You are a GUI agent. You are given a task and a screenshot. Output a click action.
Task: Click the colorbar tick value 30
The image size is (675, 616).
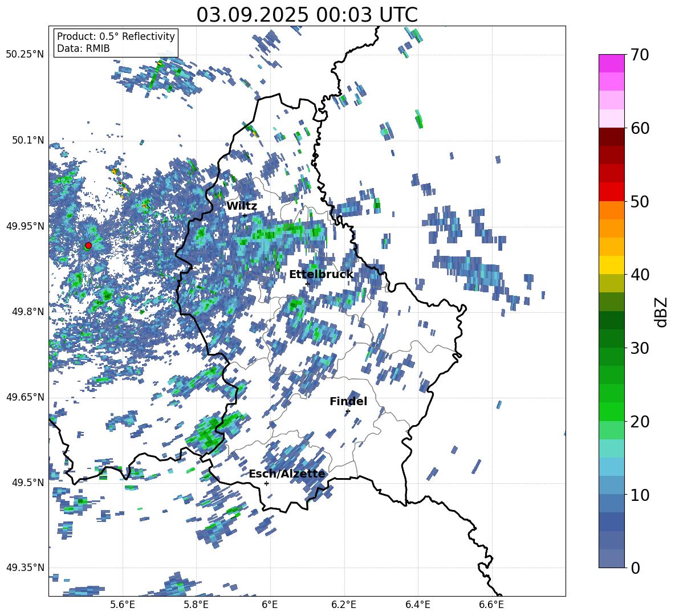tap(640, 348)
